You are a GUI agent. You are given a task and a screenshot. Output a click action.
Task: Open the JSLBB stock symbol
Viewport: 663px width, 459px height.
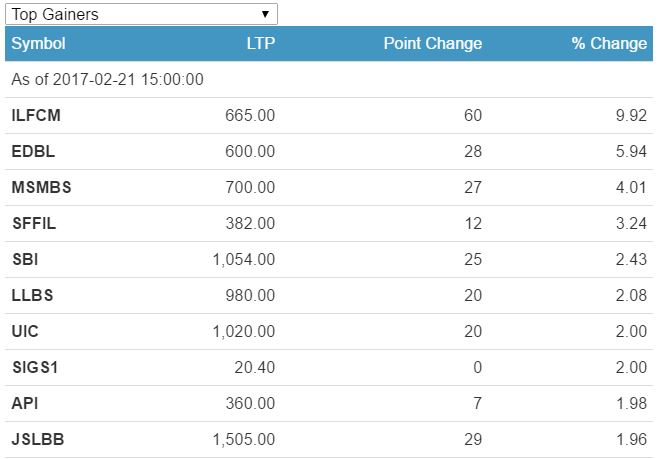(x=36, y=439)
